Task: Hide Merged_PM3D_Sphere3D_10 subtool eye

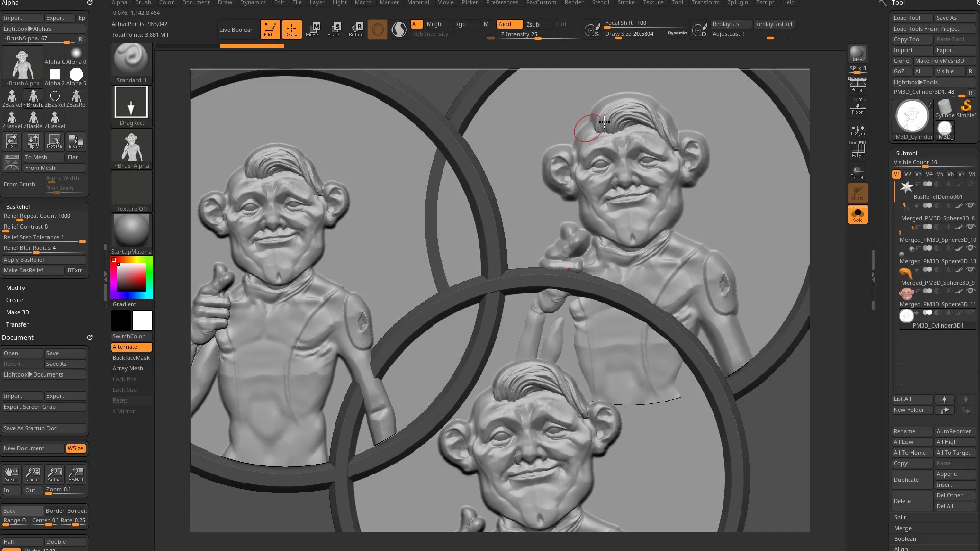Action: [x=970, y=227]
